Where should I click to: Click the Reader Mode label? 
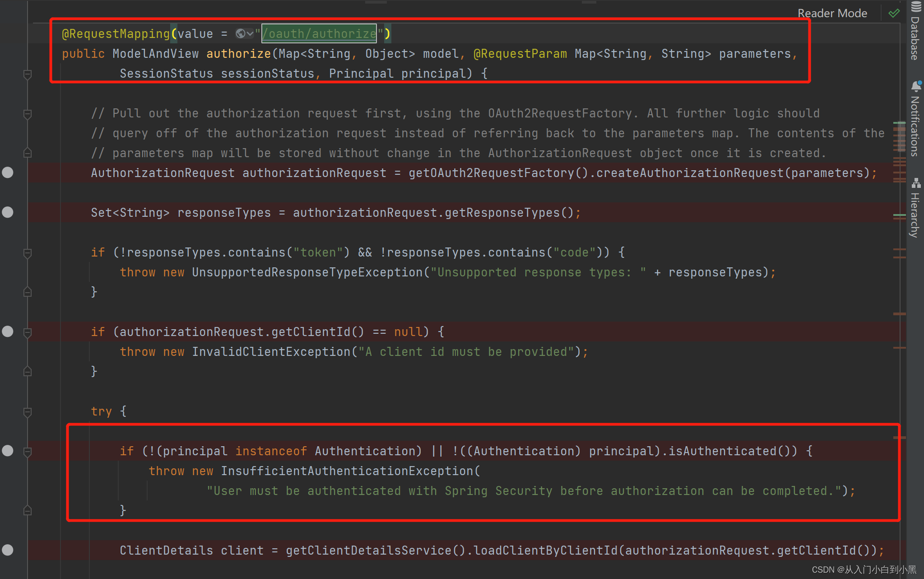[832, 13]
